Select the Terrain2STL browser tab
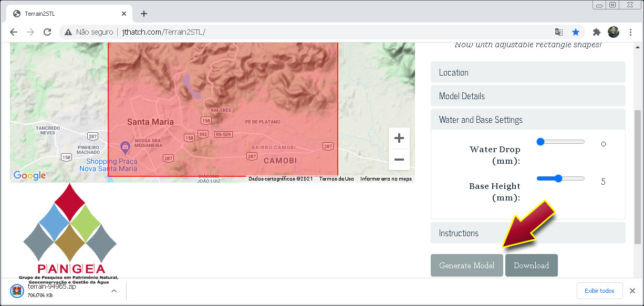This screenshot has height=306, width=644. 70,14
